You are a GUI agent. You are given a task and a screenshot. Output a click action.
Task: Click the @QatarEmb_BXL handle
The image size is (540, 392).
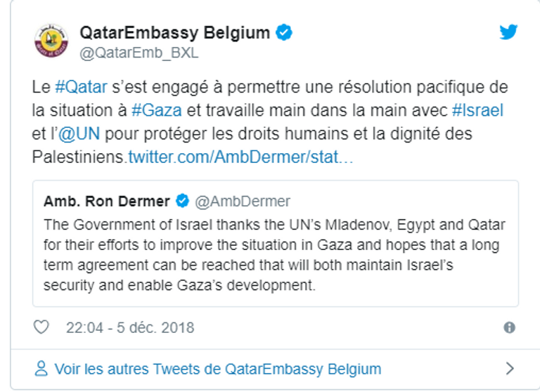tap(139, 53)
